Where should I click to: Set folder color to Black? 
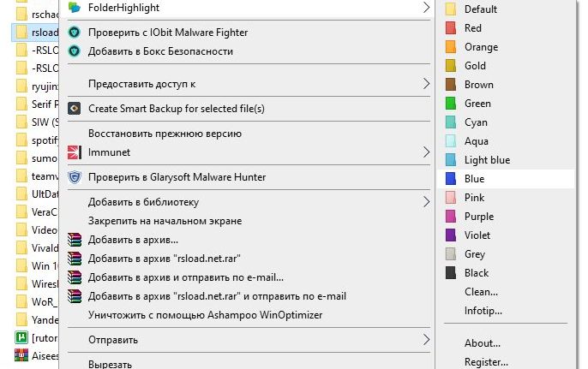point(506,273)
